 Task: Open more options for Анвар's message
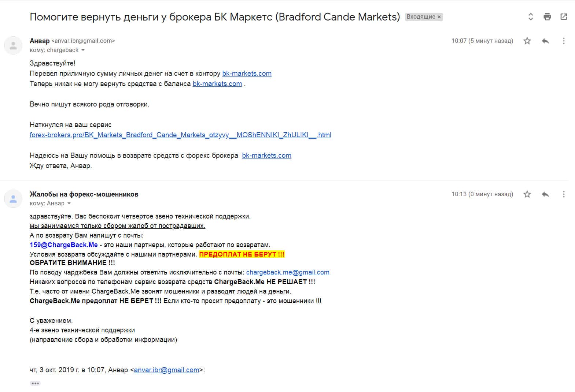tap(564, 41)
